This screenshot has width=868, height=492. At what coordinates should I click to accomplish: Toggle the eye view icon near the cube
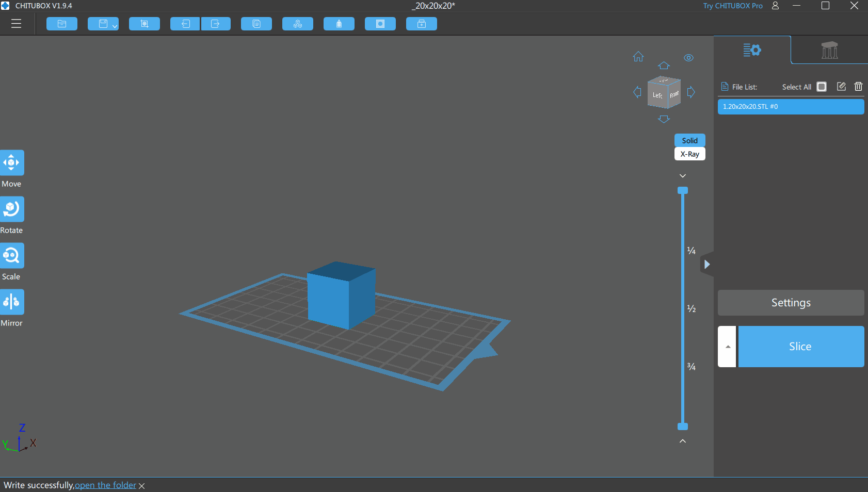(688, 58)
